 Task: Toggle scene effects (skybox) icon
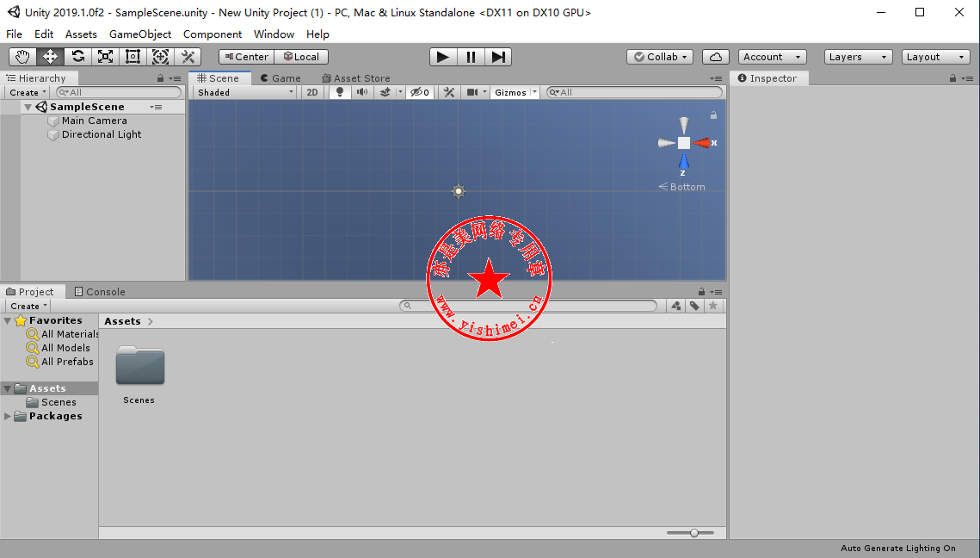(385, 92)
